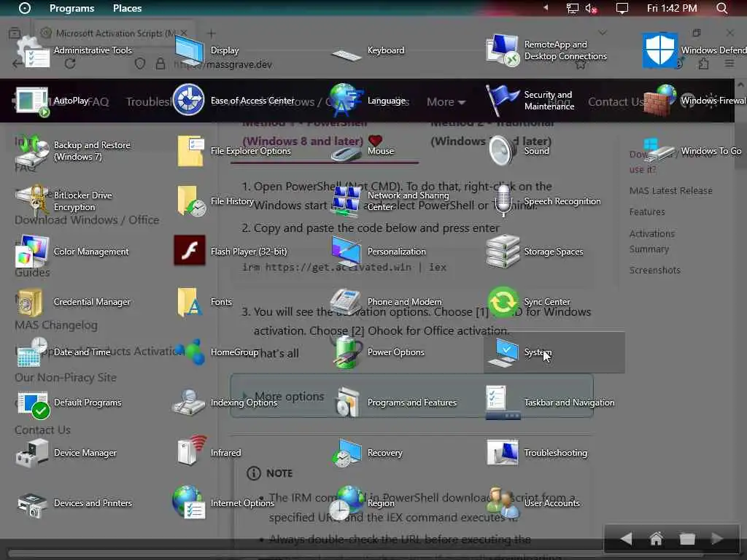Click the muted volume icon in top bar
The width and height of the screenshot is (747, 560).
click(591, 8)
